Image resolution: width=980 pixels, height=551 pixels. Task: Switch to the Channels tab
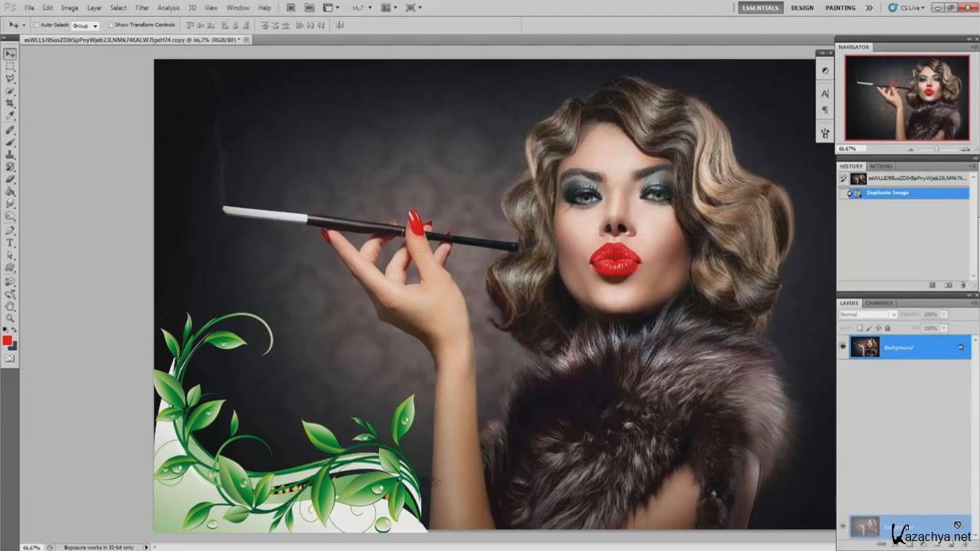tap(879, 303)
